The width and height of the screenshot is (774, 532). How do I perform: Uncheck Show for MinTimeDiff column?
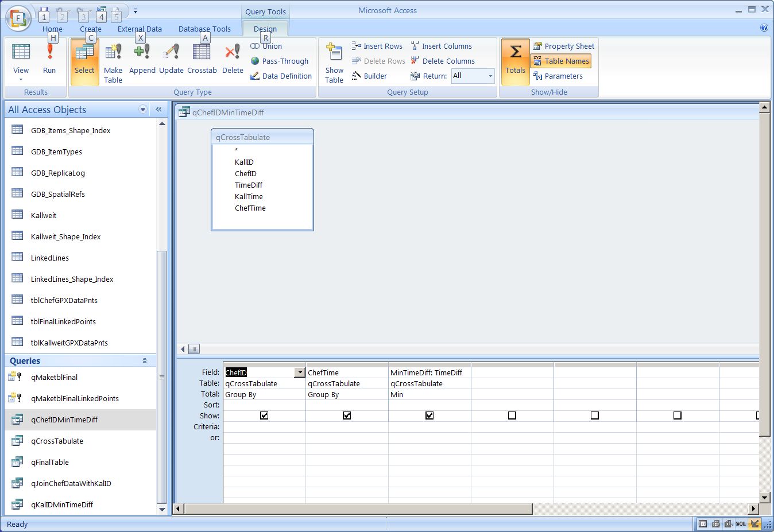pos(429,415)
